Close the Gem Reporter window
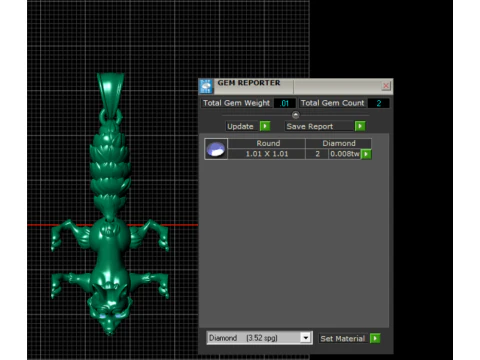 [x=386, y=86]
